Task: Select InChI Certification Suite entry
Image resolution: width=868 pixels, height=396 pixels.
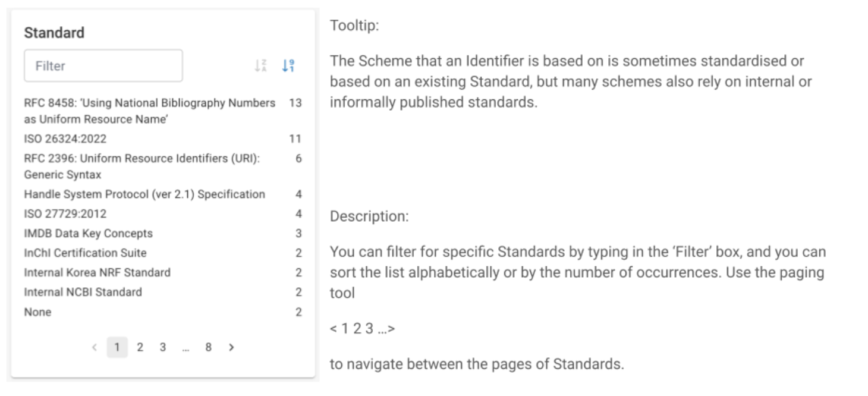Action: pyautogui.click(x=163, y=253)
